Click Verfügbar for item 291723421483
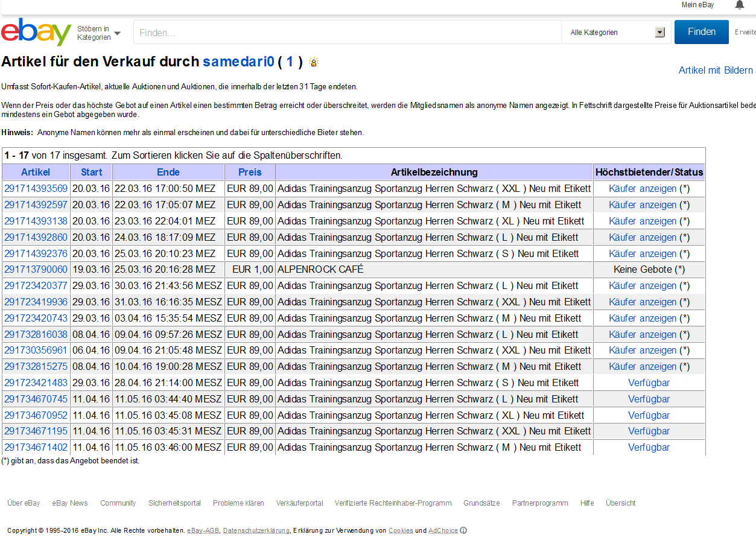The width and height of the screenshot is (756, 540). (x=649, y=383)
